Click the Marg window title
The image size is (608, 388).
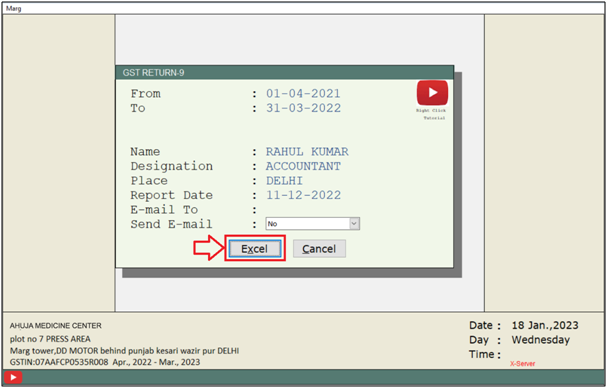14,9
